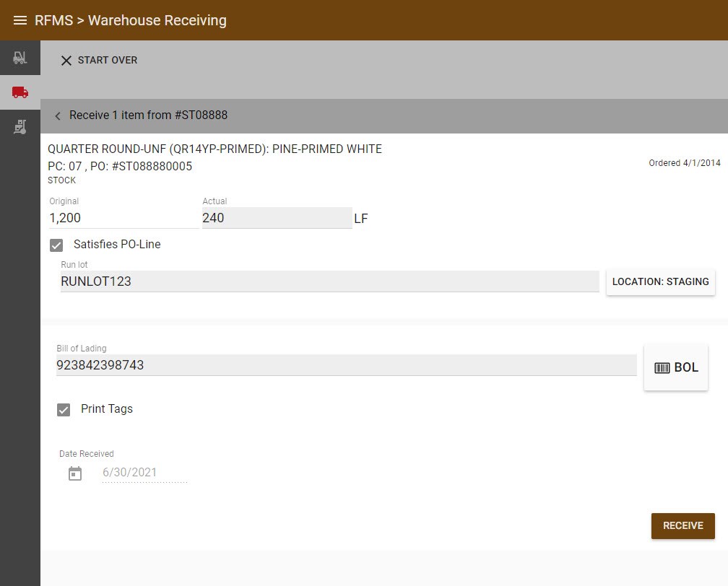Open the calendar icon for Date Received
This screenshot has height=586, width=728.
[75, 473]
